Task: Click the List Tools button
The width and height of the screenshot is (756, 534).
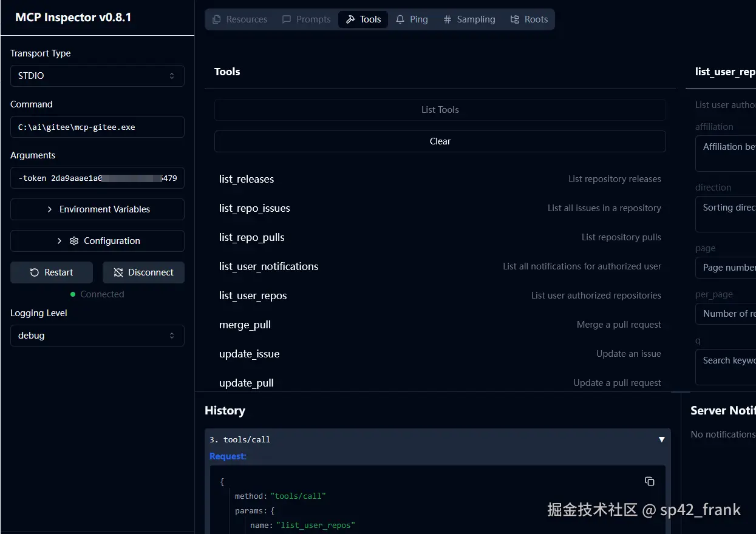Action: click(440, 110)
